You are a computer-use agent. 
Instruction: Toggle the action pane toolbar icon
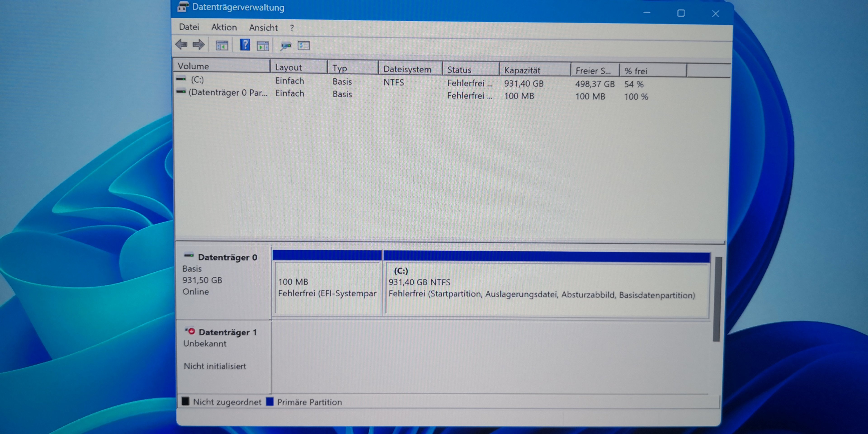pyautogui.click(x=262, y=45)
